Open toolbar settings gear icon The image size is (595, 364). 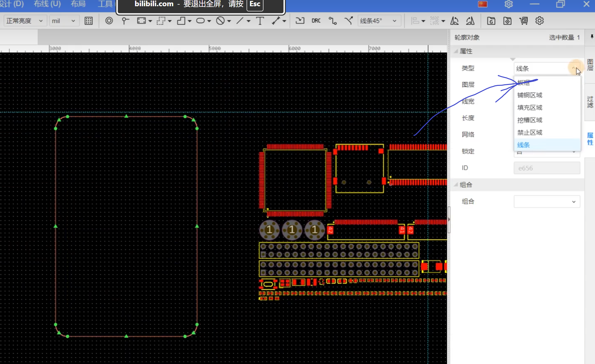point(540,21)
